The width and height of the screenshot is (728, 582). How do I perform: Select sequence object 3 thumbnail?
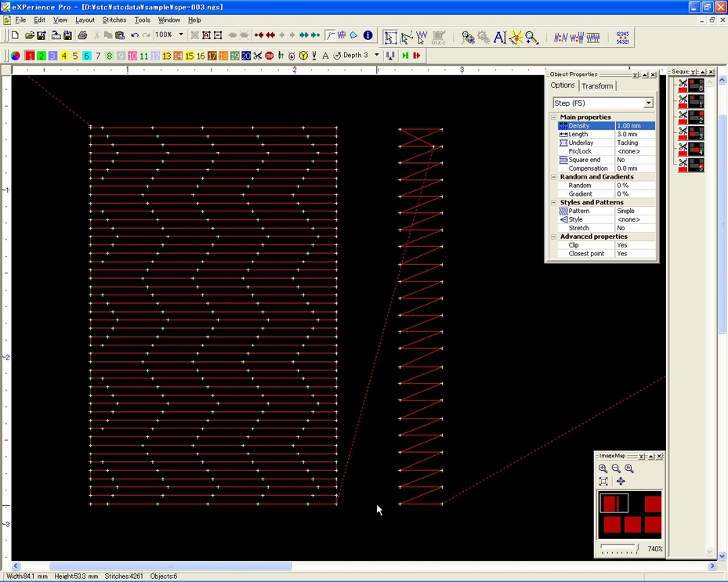(696, 133)
